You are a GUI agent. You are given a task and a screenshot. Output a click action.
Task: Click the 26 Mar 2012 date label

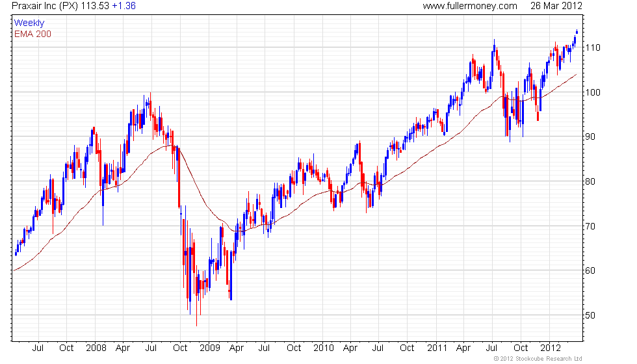556,6
